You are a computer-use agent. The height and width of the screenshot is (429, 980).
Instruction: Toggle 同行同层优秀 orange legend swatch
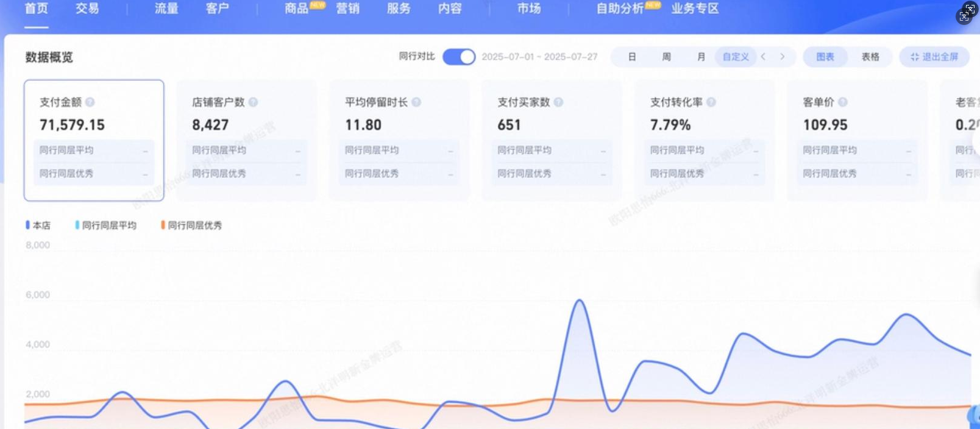point(163,225)
